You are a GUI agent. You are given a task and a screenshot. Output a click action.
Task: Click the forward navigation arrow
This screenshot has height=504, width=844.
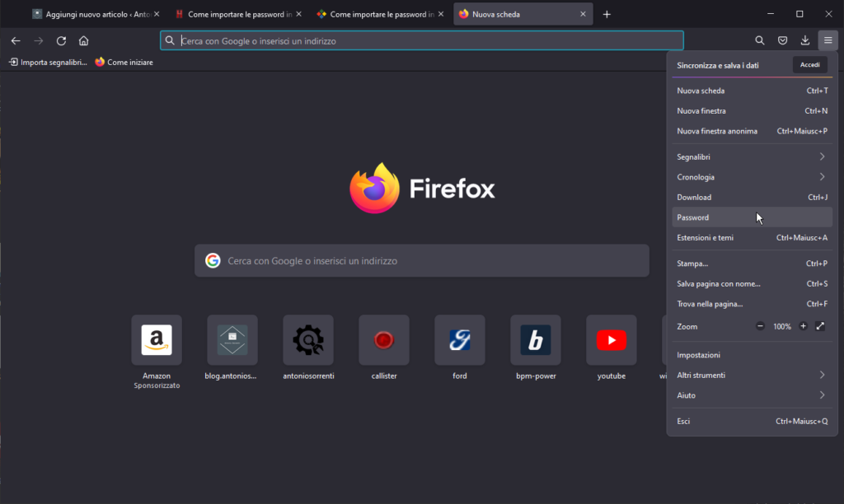[x=38, y=41]
